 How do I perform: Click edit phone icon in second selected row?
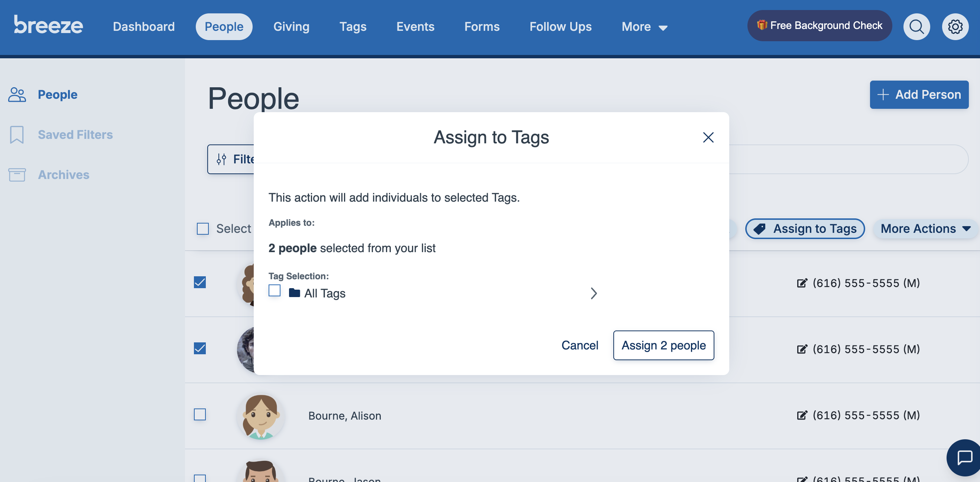point(802,349)
